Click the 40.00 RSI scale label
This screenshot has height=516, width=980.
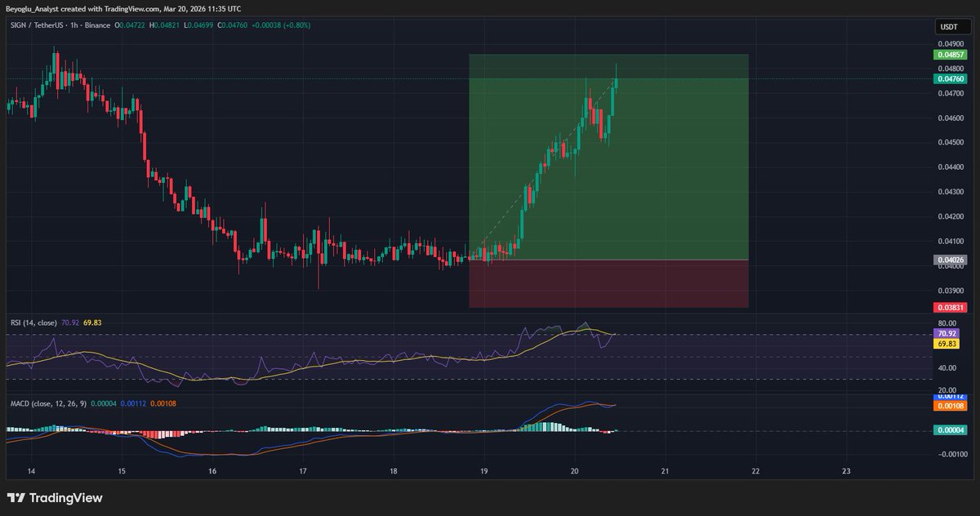click(947, 367)
